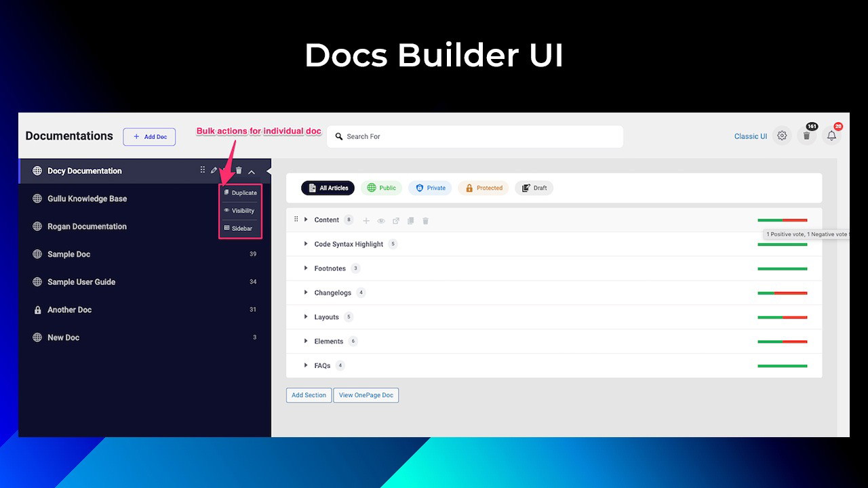Delete the Content section via trash icon

pos(426,221)
